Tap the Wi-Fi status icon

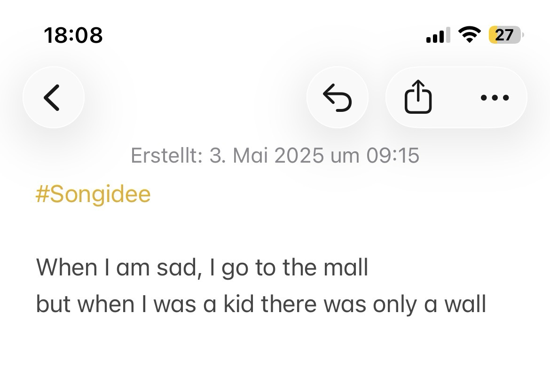[x=468, y=35]
